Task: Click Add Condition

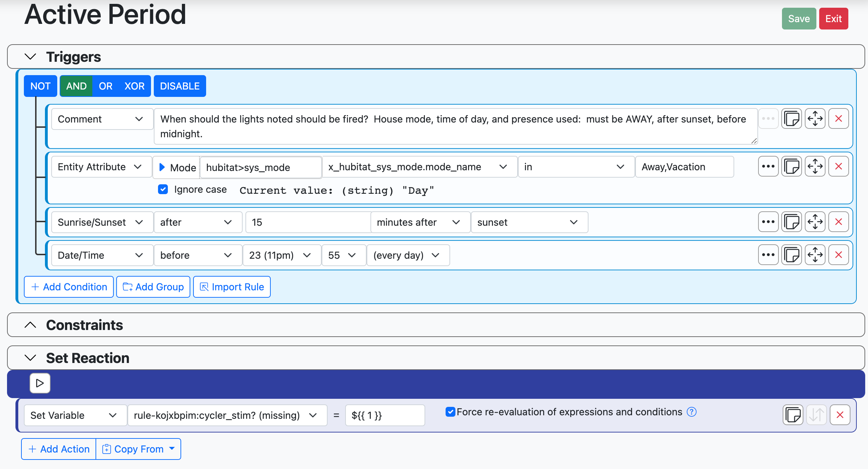Action: (69, 287)
